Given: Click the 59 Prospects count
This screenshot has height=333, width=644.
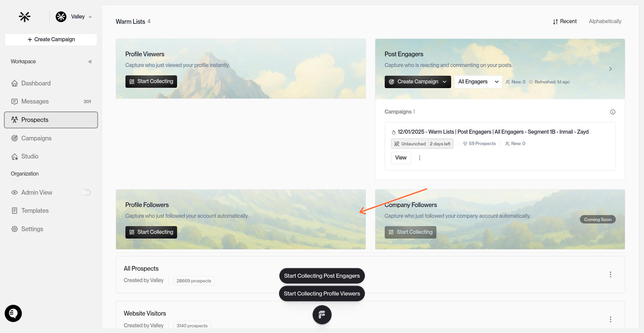Looking at the screenshot, I should pyautogui.click(x=479, y=144).
